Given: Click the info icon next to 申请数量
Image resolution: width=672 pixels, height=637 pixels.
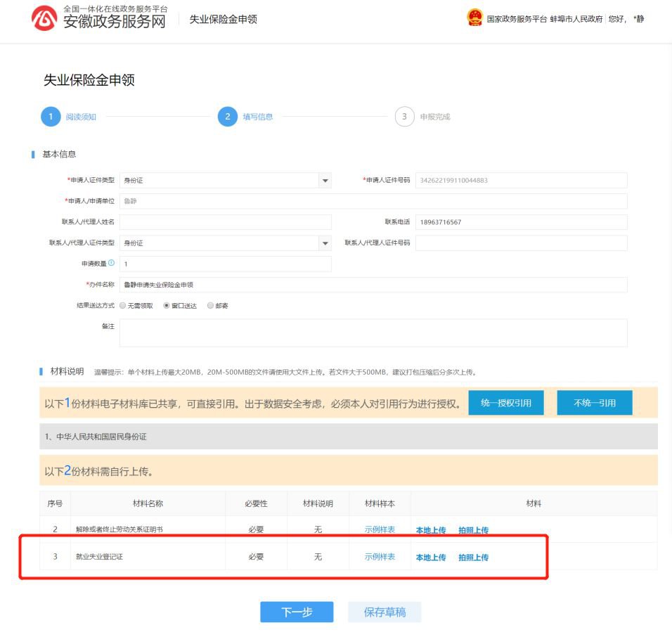Looking at the screenshot, I should 112,263.
